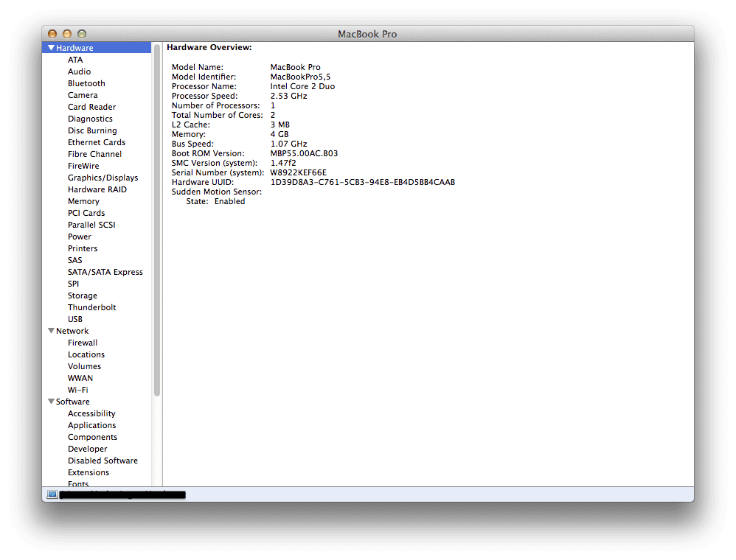The width and height of the screenshot is (736, 560).
Task: Select Graphics/Displays in sidebar
Action: coord(103,178)
